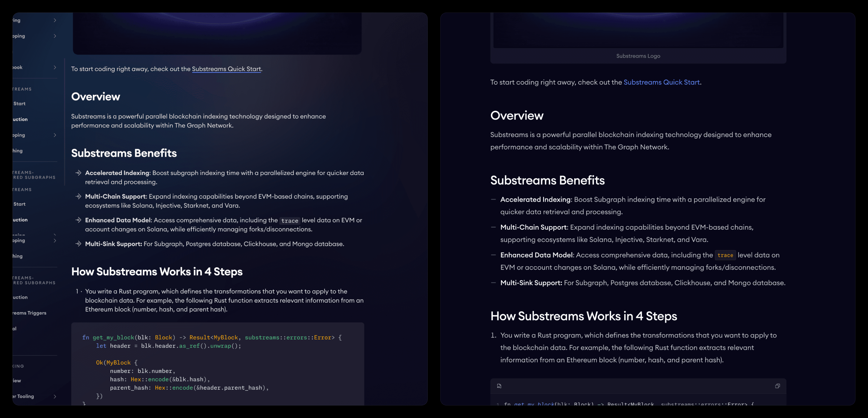Open the truncated 'ook' sidebar entry
The width and height of the screenshot is (868, 418).
click(x=18, y=67)
